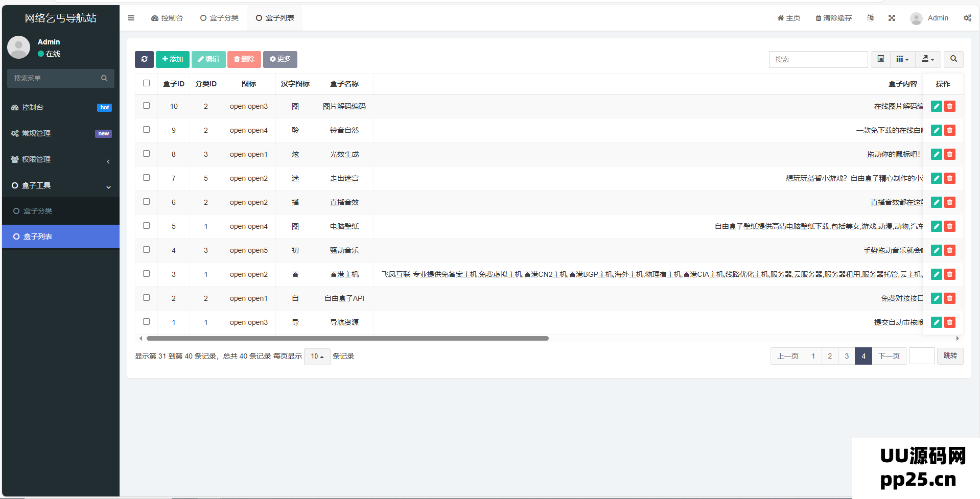Click the green edit icon for row 图片解码编码
This screenshot has height=499, width=980.
coord(936,106)
